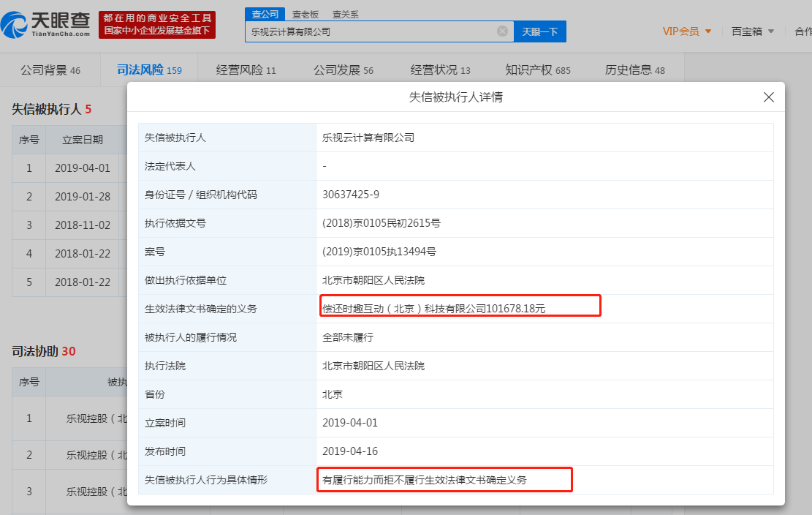
Task: Click the obligation text 偿还时趣互动…101678.18元
Action: point(433,309)
